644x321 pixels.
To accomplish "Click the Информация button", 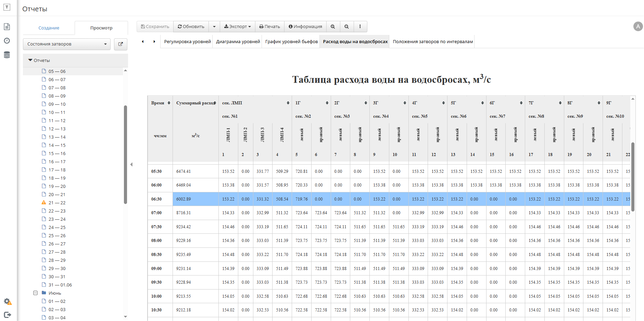I will [x=305, y=27].
